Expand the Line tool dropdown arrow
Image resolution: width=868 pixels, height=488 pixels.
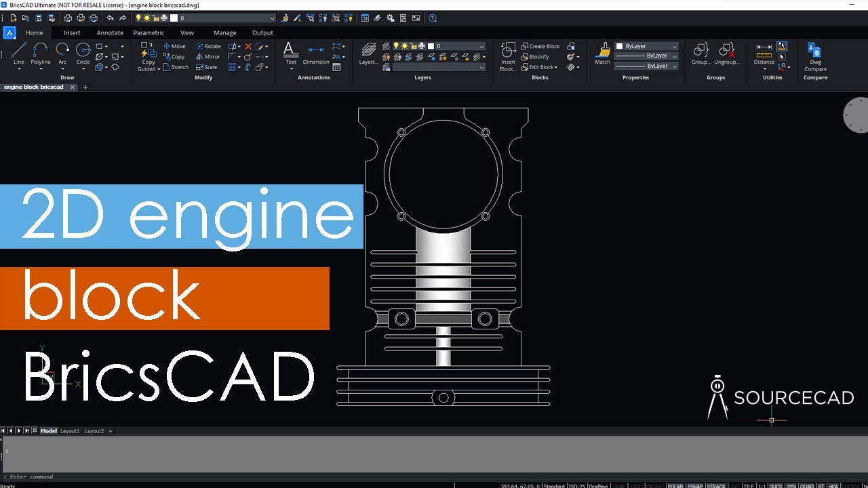point(19,68)
